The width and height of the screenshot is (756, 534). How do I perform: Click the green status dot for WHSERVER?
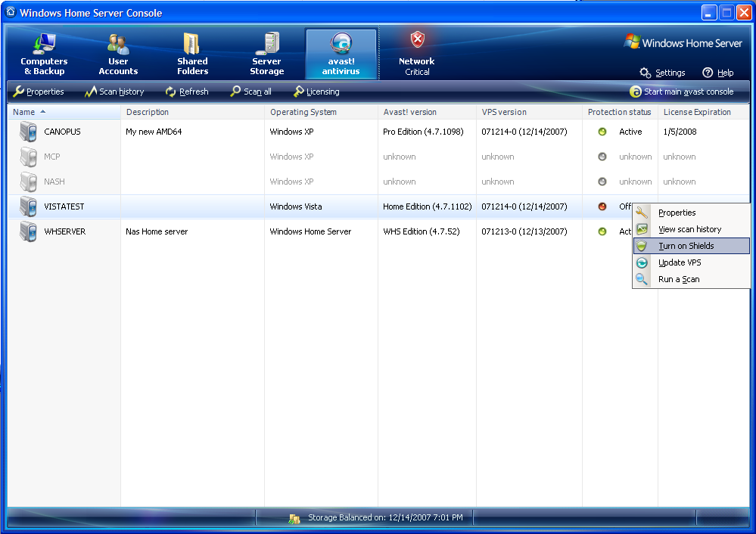(602, 231)
